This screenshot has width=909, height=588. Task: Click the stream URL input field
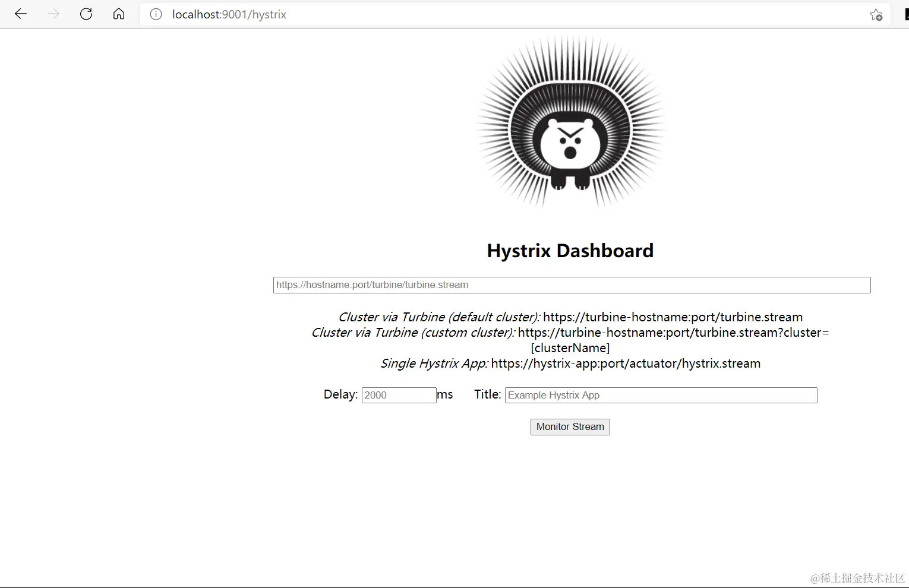(572, 285)
